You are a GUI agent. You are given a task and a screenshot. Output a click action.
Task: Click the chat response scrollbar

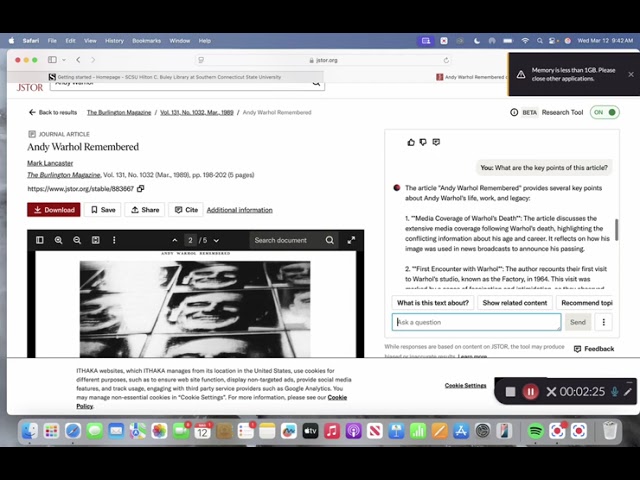[x=616, y=230]
